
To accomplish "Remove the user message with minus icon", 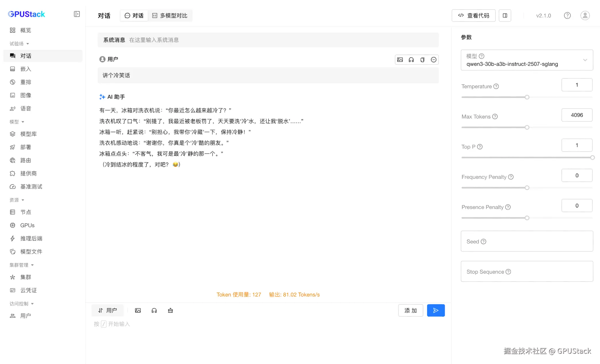I will click(434, 60).
